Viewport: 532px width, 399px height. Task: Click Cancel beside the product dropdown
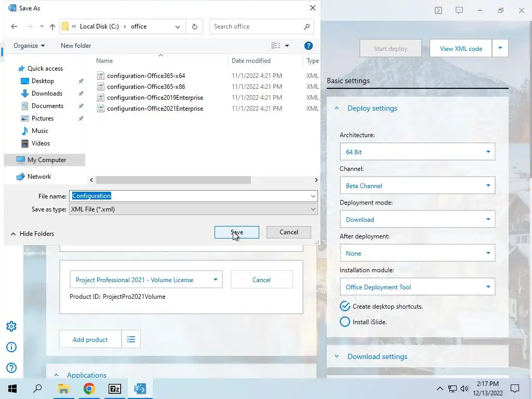[x=261, y=280]
